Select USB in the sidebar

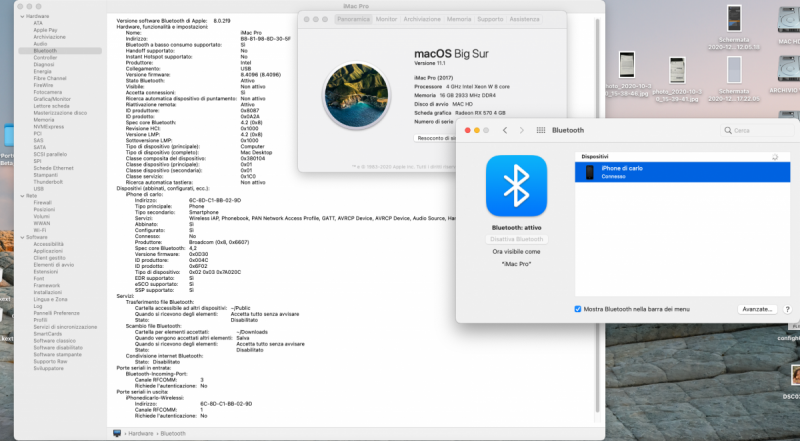click(39, 189)
